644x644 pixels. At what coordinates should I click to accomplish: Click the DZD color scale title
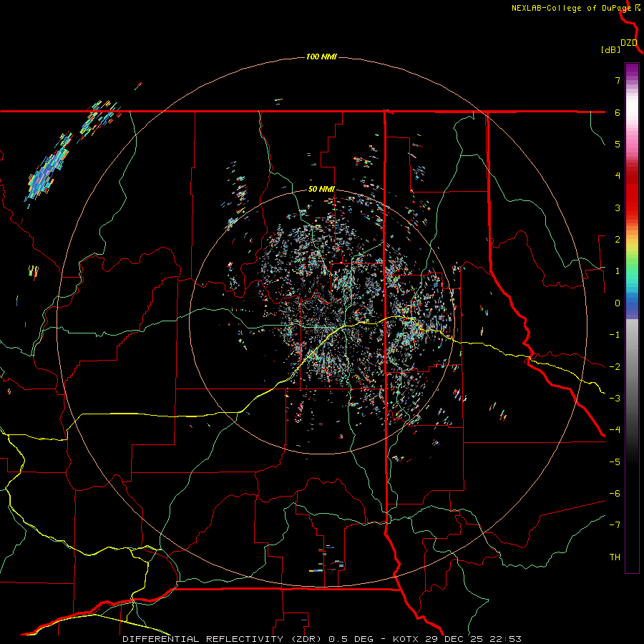coord(629,43)
